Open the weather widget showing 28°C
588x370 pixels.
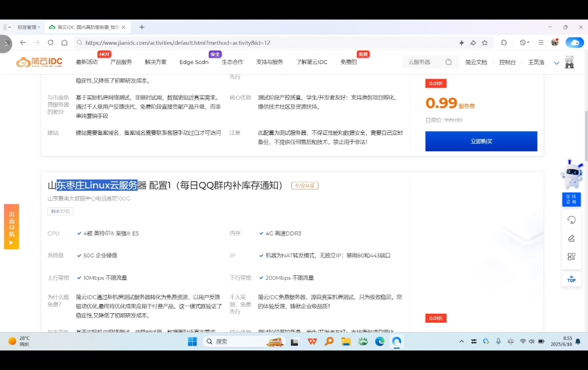pos(19,341)
